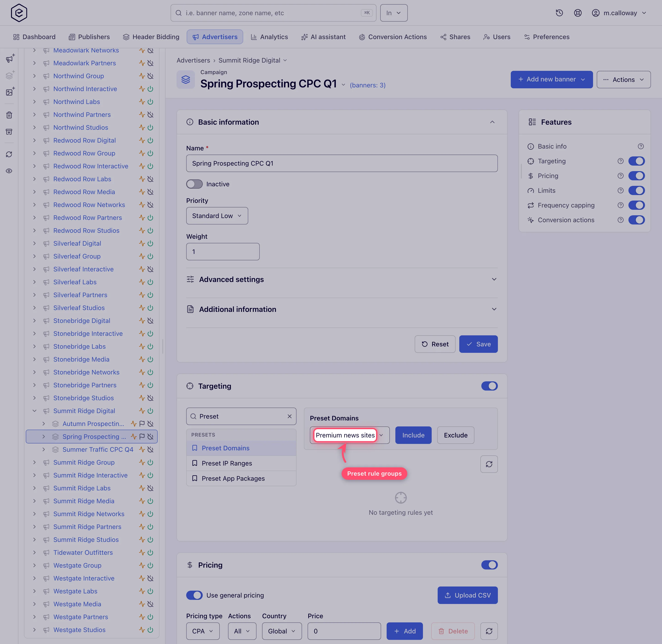Screen dimensions: 662x644
Task: Disable Frequency capping feature toggle
Action: [x=636, y=205]
